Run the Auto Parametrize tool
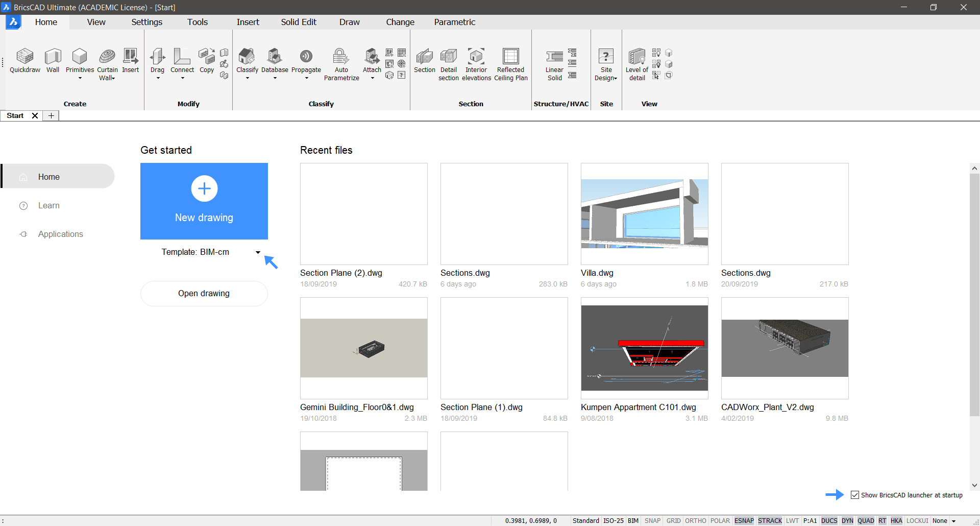 [341, 64]
